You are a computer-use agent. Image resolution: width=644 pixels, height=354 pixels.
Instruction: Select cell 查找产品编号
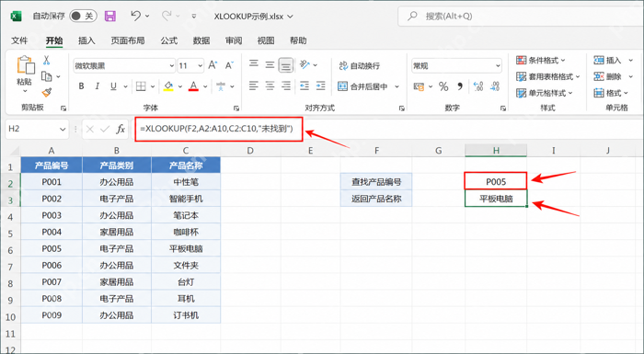pyautogui.click(x=376, y=181)
